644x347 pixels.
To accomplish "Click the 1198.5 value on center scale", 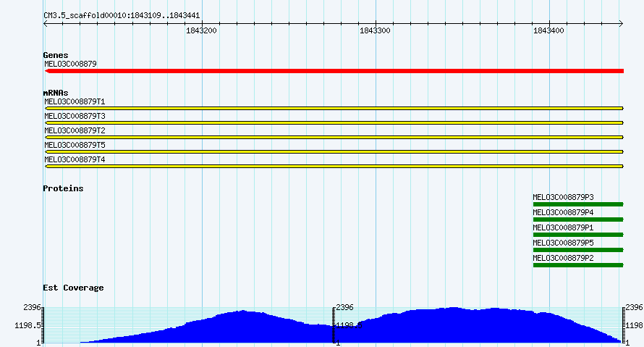I will [349, 325].
